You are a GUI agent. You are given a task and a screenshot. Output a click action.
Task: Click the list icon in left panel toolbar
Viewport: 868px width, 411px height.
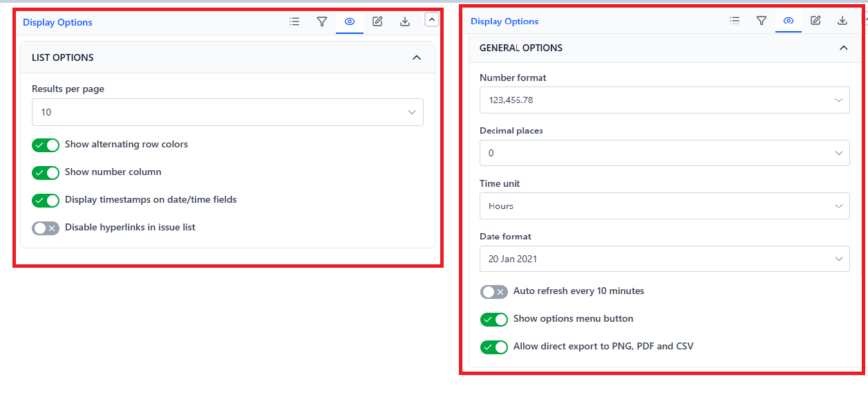pos(294,21)
